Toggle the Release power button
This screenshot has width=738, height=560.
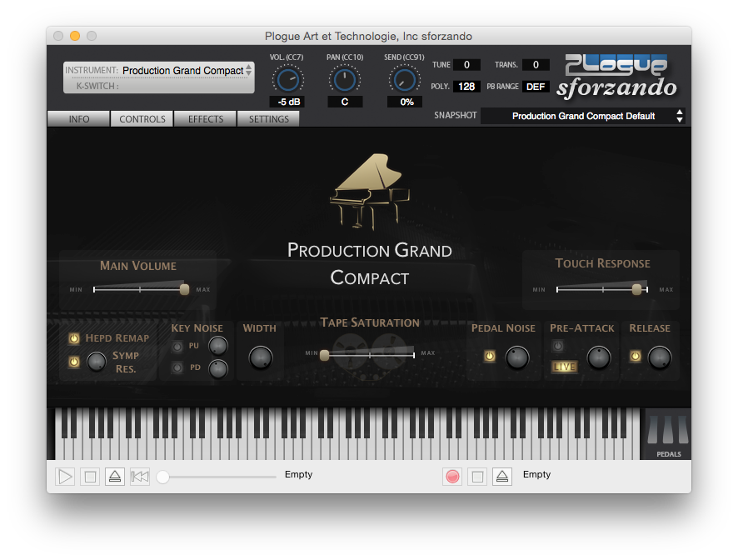pos(636,356)
